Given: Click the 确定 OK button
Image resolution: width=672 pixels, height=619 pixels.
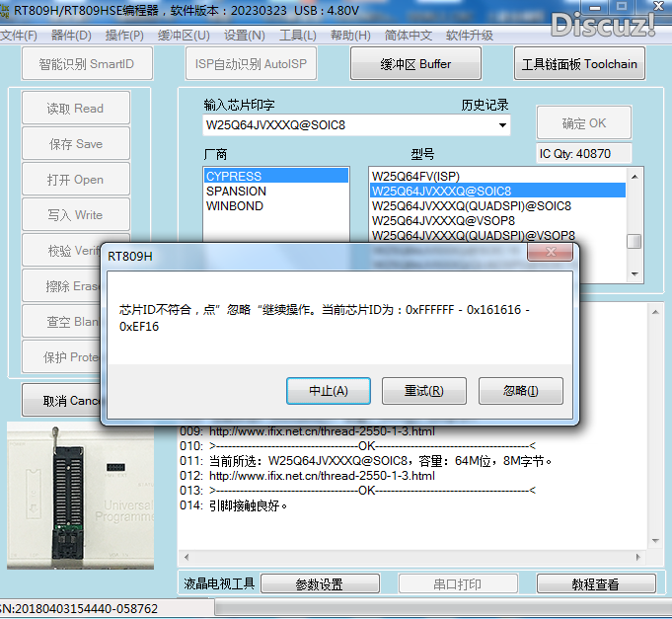Looking at the screenshot, I should pos(584,123).
